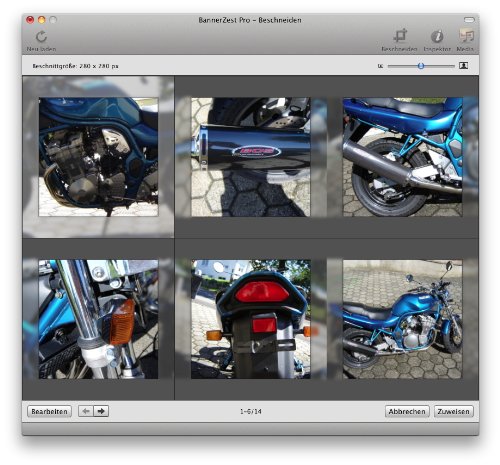500x465 pixels.
Task: Click the large thumbnail size icon
Action: (x=463, y=66)
